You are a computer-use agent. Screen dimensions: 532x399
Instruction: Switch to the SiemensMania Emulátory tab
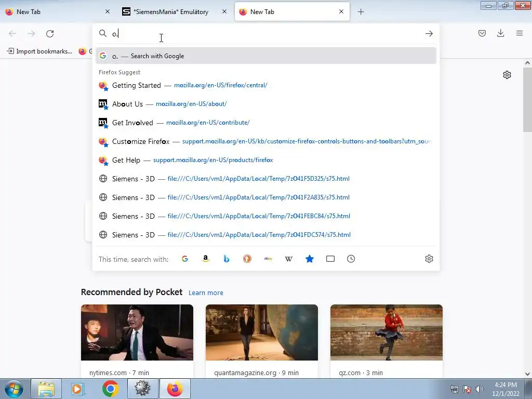pos(175,12)
